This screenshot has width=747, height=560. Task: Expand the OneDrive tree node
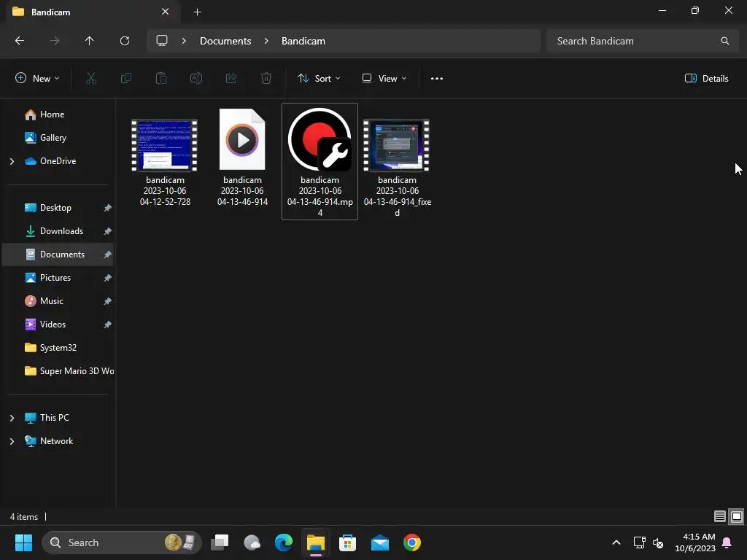(12, 161)
